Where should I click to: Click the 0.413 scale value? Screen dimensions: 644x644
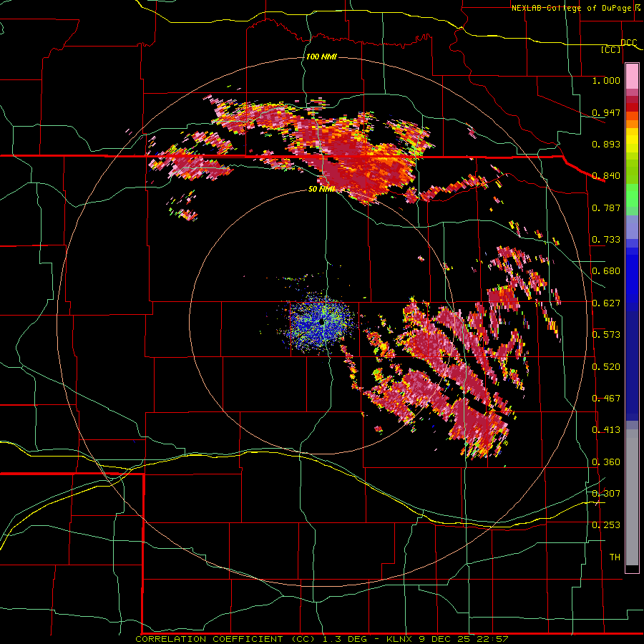pyautogui.click(x=606, y=429)
